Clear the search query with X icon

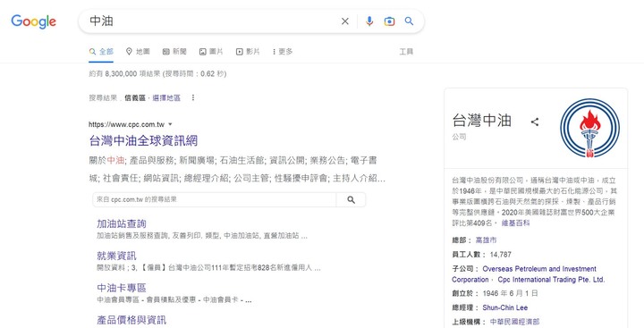pos(345,21)
